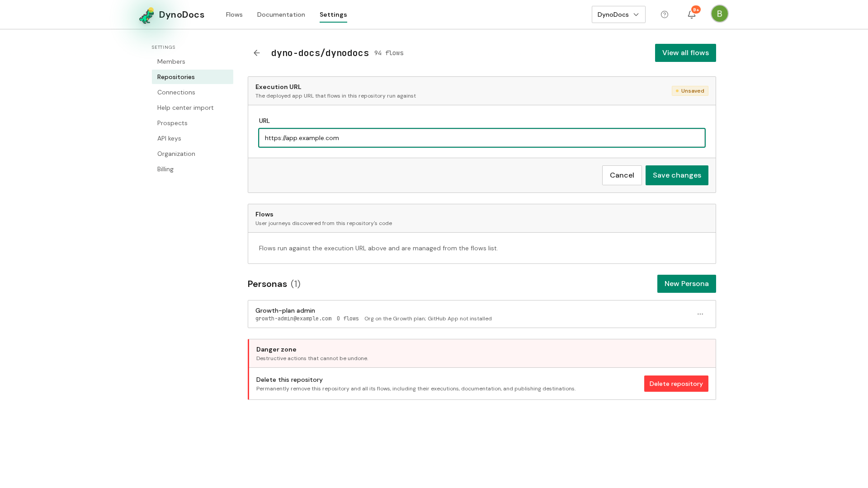This screenshot has width=868, height=488.
Task: Click the dyno-docs/dynodocs repository title
Action: click(x=320, y=53)
